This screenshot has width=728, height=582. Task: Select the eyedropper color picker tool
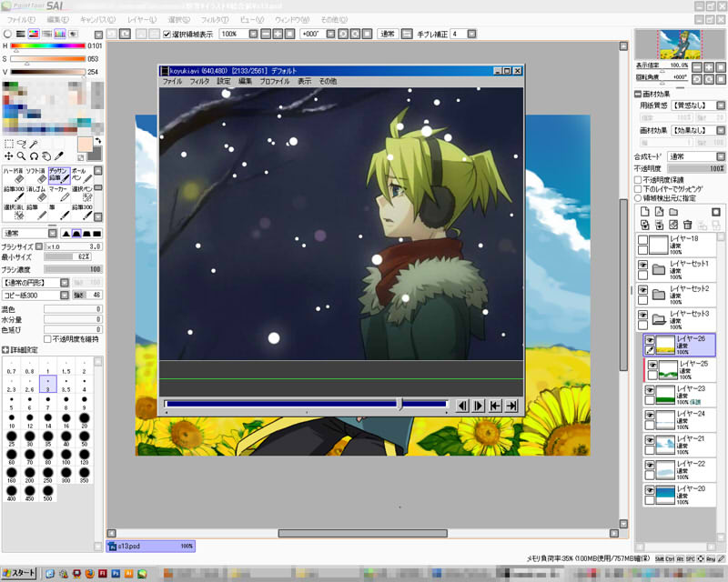click(59, 156)
